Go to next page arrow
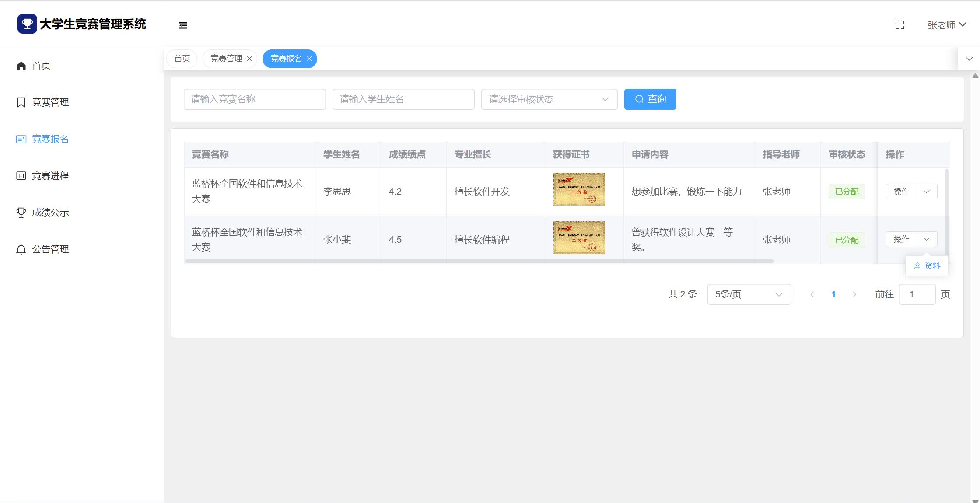The image size is (980, 503). (854, 294)
